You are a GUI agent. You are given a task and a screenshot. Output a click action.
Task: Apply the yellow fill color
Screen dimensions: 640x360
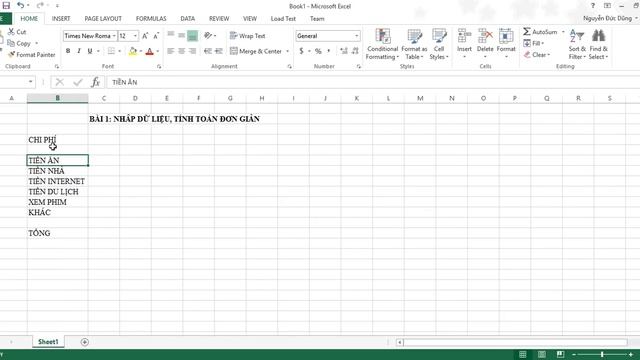pyautogui.click(x=133, y=51)
